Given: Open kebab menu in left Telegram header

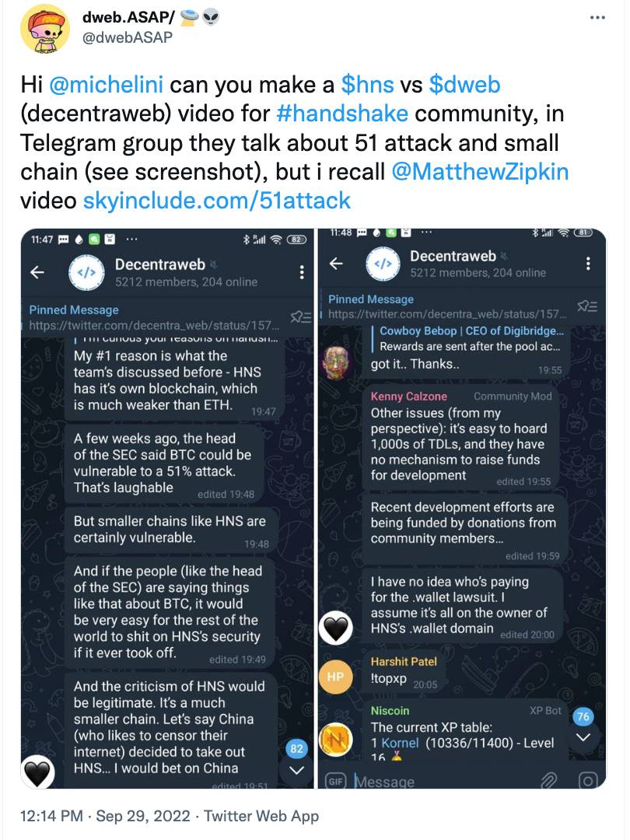Looking at the screenshot, I should point(302,272).
